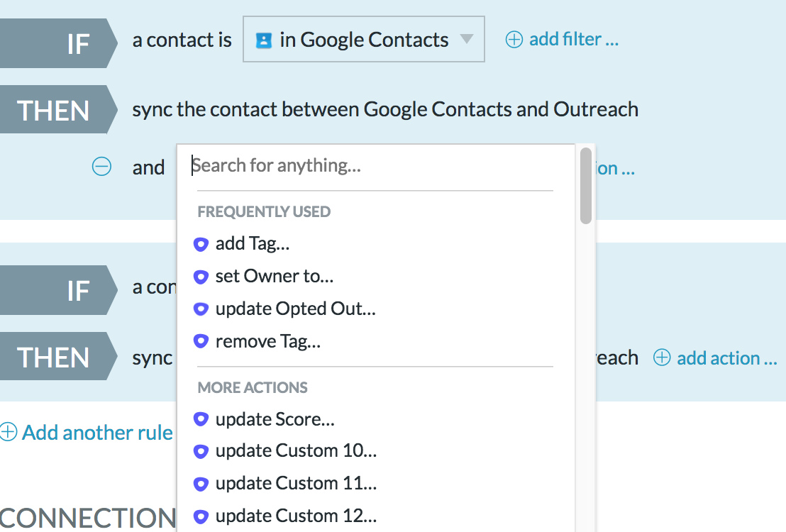786x532 pixels.
Task: Open the 'in Google Contacts' dropdown
Action: coord(363,39)
